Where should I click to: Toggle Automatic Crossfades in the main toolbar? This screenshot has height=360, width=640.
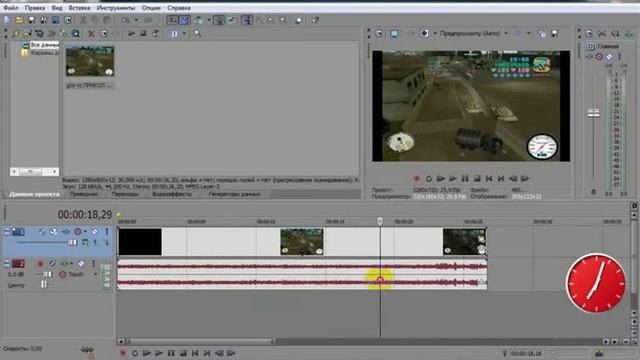coord(185,20)
